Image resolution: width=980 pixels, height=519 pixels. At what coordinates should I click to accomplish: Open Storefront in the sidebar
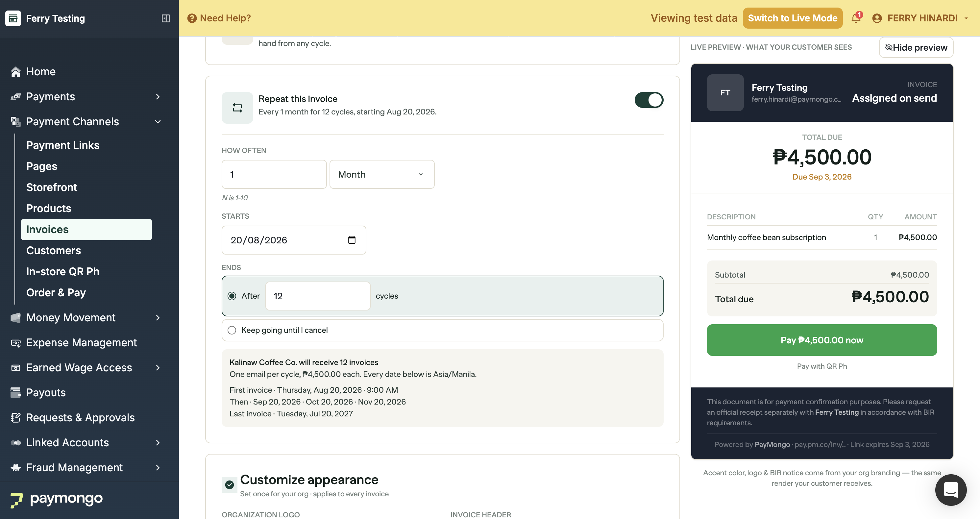pos(52,187)
